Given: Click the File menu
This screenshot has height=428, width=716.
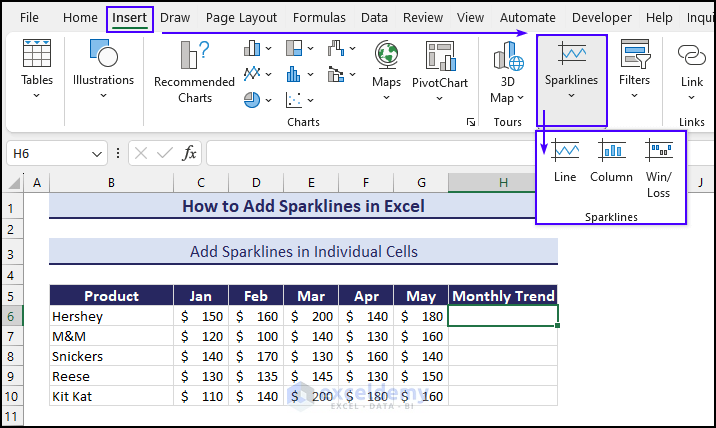Looking at the screenshot, I should click(x=29, y=17).
